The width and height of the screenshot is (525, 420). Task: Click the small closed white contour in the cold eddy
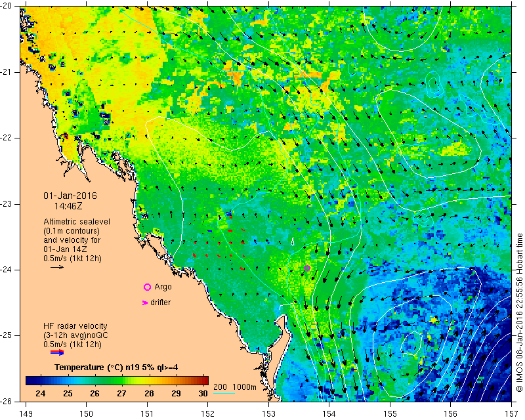click(x=411, y=343)
